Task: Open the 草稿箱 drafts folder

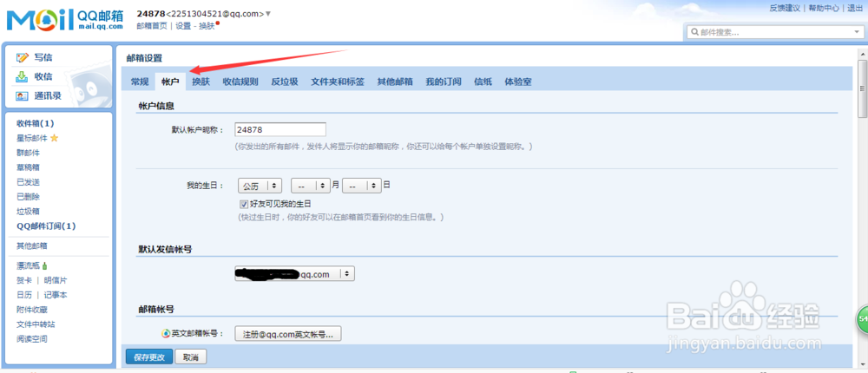Action: point(29,167)
